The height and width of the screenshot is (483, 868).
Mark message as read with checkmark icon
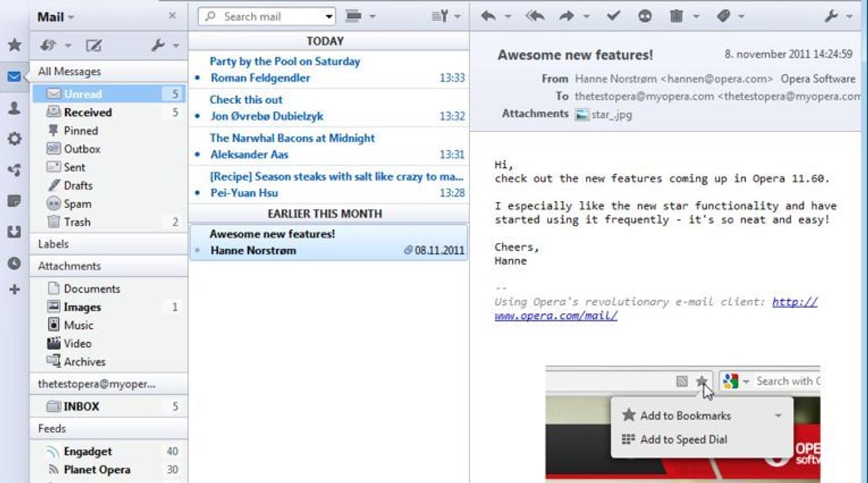point(613,16)
